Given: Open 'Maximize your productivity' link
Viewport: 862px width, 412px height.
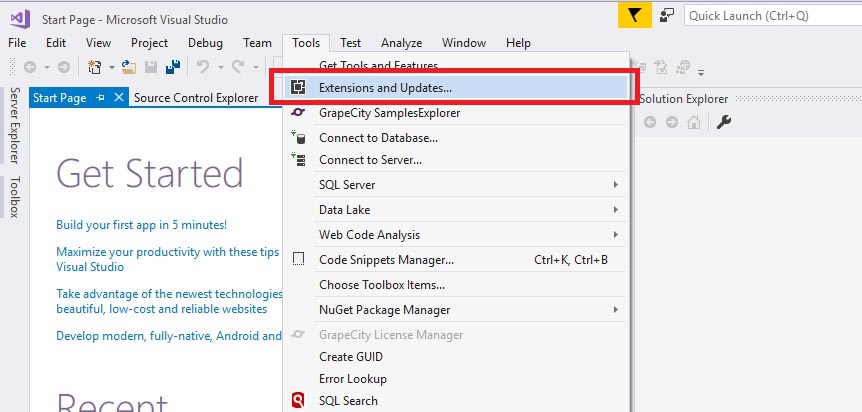Looking at the screenshot, I should click(168, 259).
